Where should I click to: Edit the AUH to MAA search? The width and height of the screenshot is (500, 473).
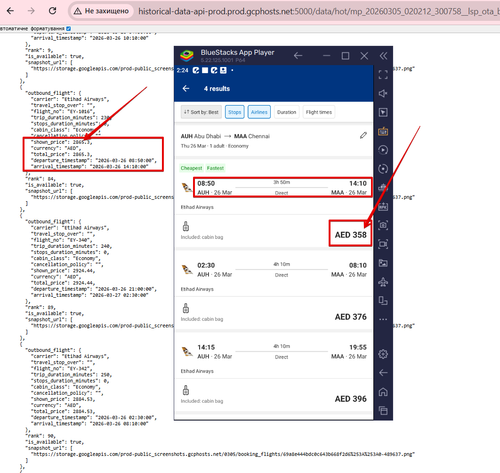[x=363, y=135]
